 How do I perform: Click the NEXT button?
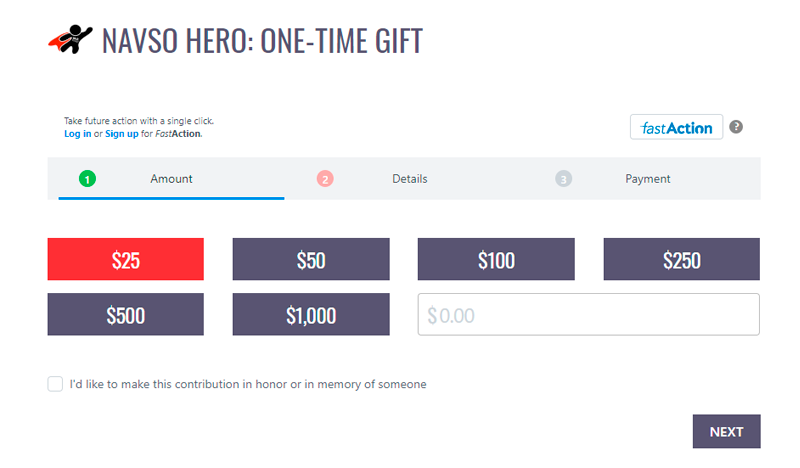pyautogui.click(x=727, y=431)
